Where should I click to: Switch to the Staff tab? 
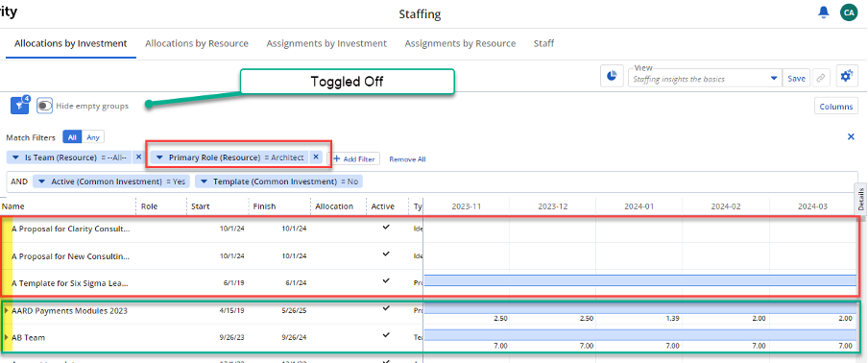pyautogui.click(x=543, y=43)
